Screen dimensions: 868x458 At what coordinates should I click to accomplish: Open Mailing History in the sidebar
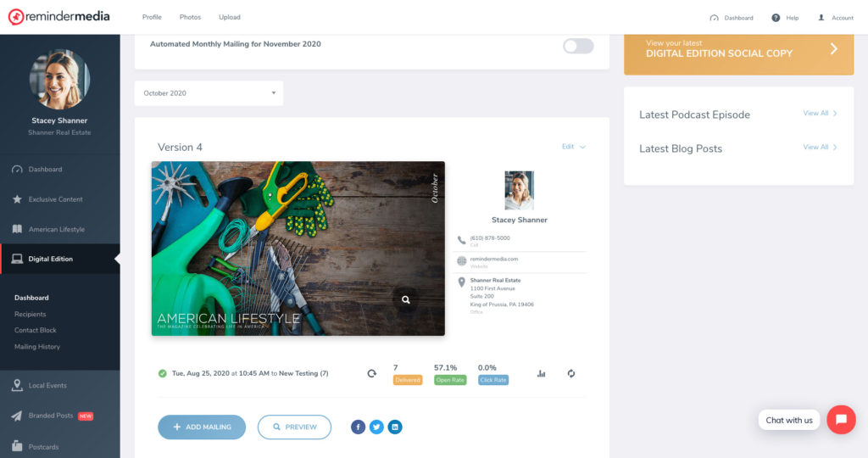37,346
